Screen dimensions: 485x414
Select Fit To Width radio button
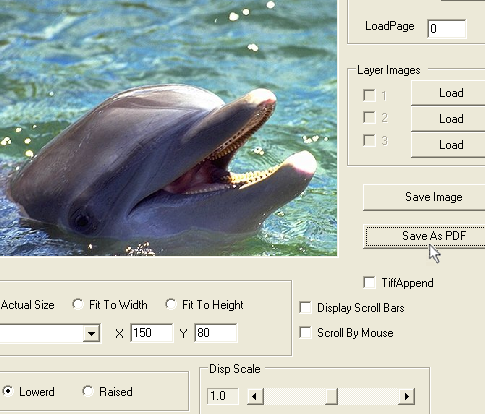78,304
